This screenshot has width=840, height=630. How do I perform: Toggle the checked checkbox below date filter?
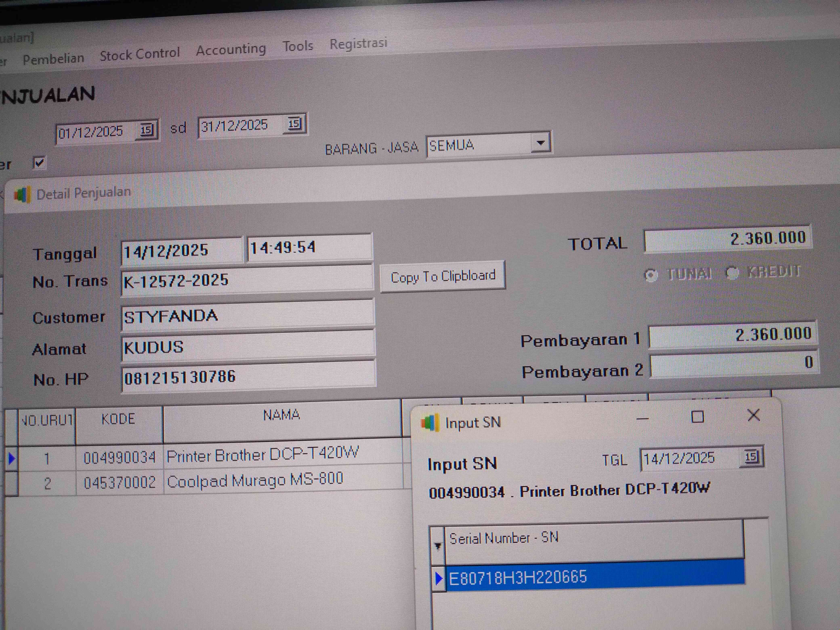pyautogui.click(x=39, y=163)
